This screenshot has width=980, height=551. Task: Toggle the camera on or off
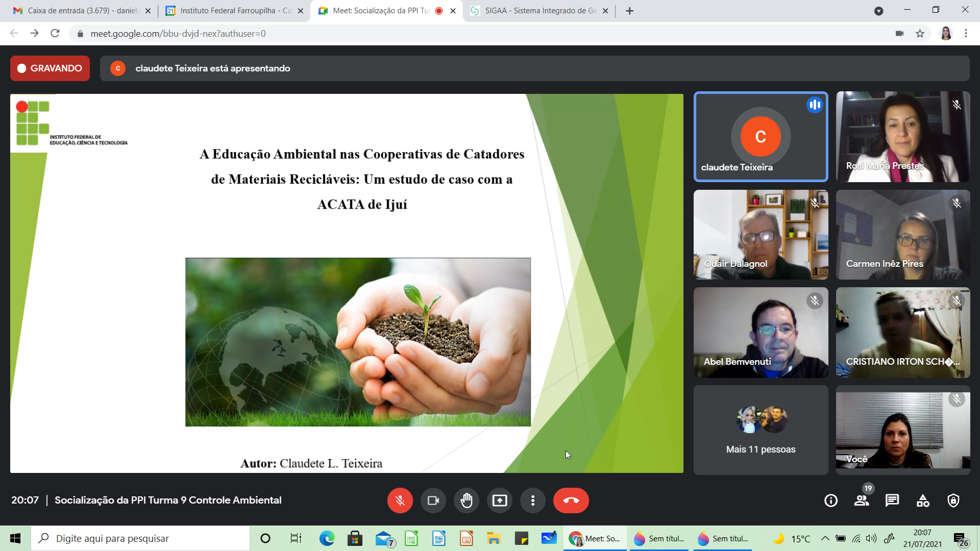point(433,500)
